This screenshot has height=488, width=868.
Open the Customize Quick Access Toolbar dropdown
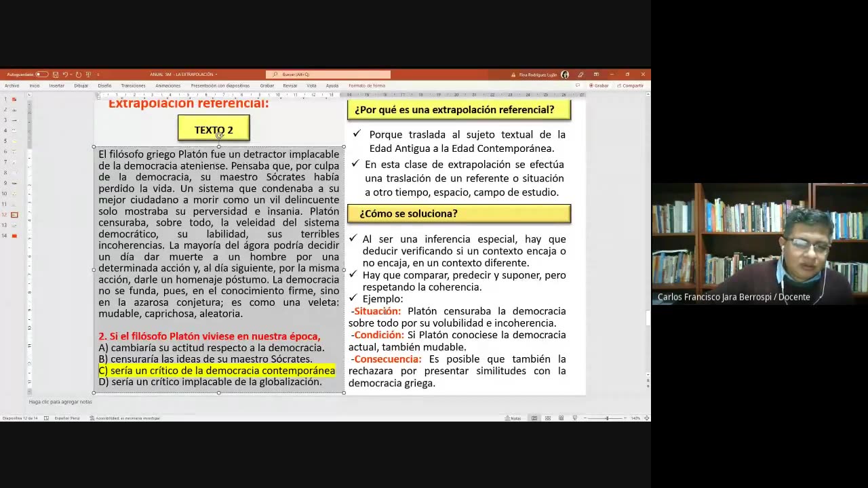point(98,75)
